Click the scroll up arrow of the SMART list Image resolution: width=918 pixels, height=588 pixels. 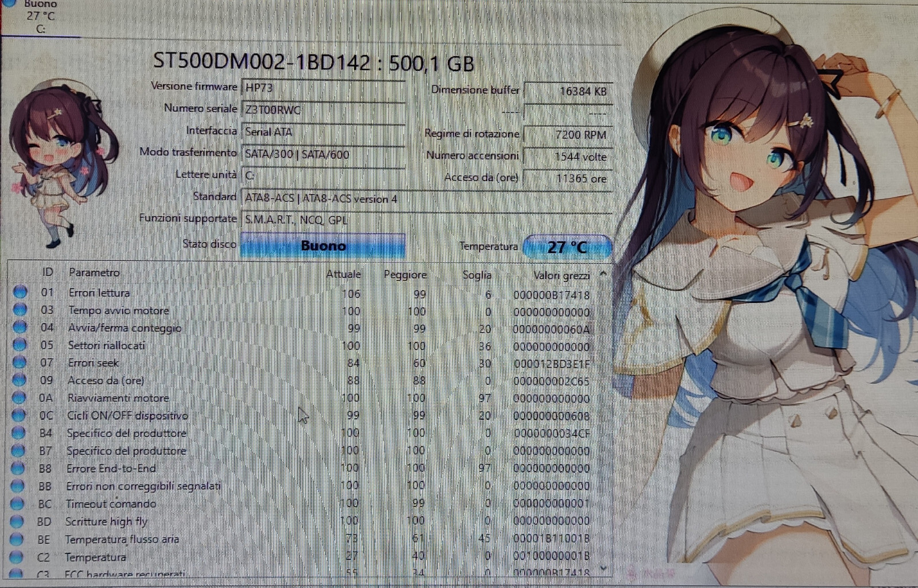click(x=603, y=274)
